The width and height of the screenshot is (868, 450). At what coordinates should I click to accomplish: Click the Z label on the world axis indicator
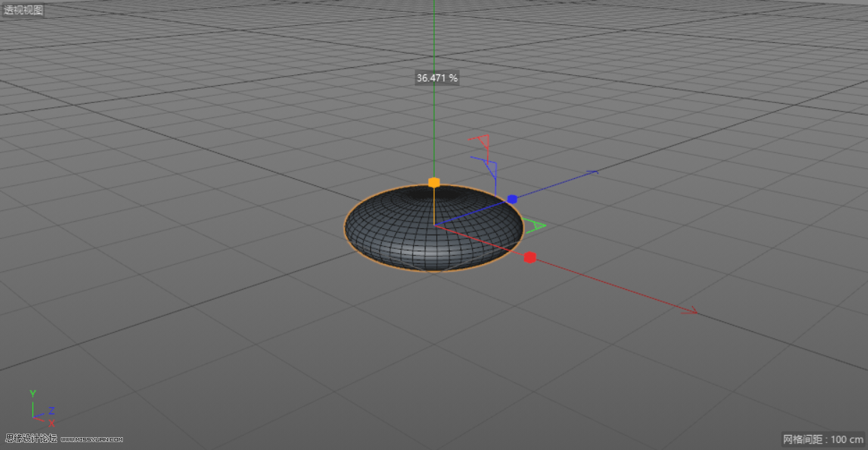point(51,411)
